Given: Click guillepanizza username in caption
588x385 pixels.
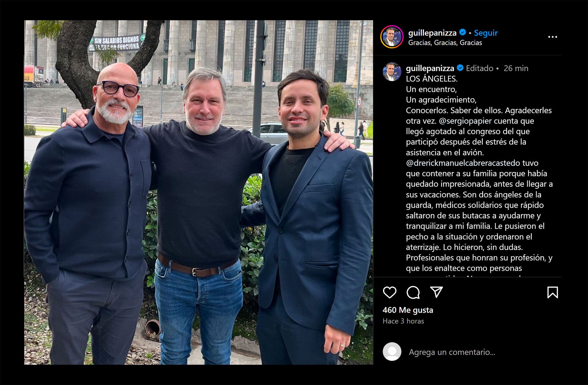Looking at the screenshot, I should click(430, 68).
